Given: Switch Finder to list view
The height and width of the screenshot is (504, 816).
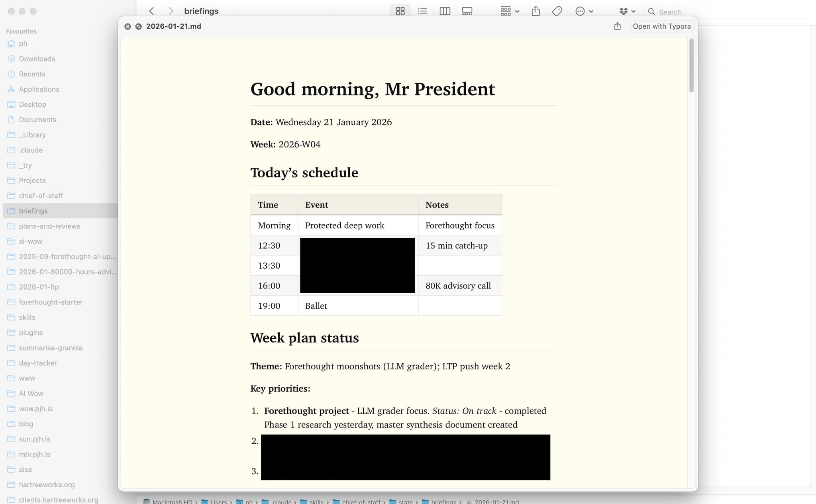Looking at the screenshot, I should pos(422,11).
